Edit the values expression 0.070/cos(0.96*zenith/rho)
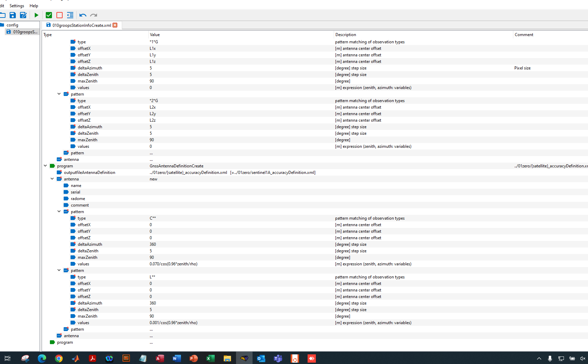The image size is (588, 364). (x=174, y=264)
